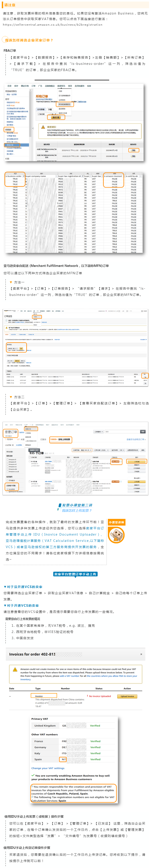The height and width of the screenshot is (868, 156).
Task: Open the 订单日期 dropdown in report form
Action: pyautogui.click(x=44, y=114)
